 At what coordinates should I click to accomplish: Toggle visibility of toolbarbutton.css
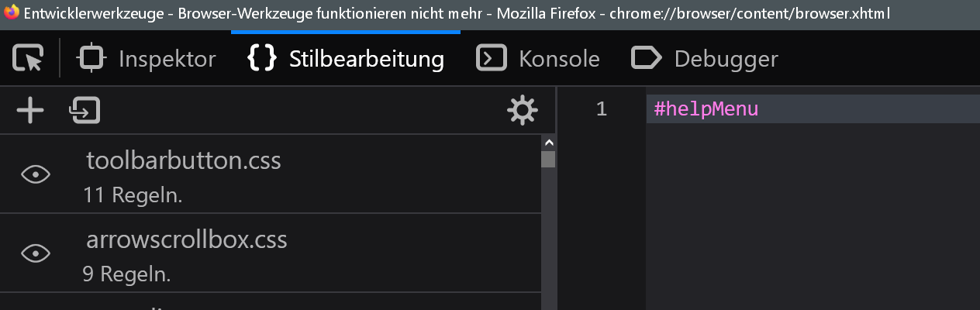coord(36,175)
